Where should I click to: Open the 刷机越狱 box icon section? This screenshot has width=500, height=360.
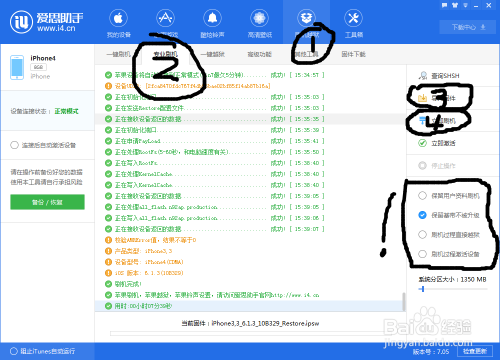coord(306,18)
